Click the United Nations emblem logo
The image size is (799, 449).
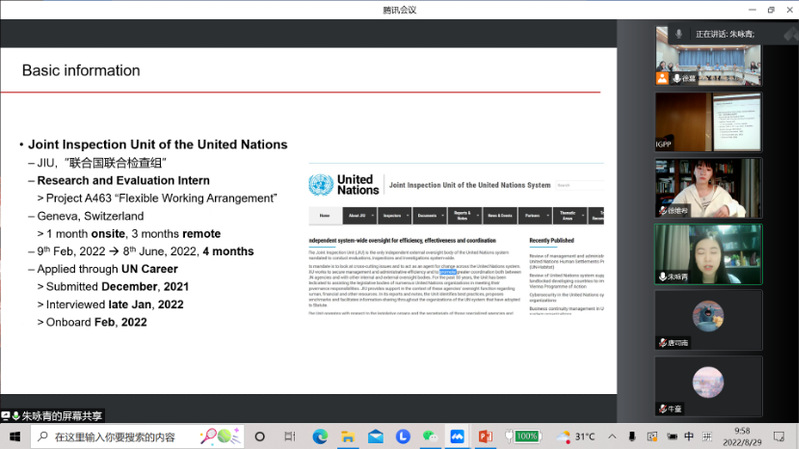pos(321,184)
